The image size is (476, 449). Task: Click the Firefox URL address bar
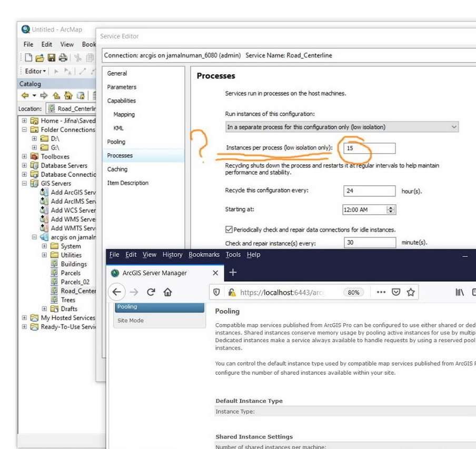[282, 293]
